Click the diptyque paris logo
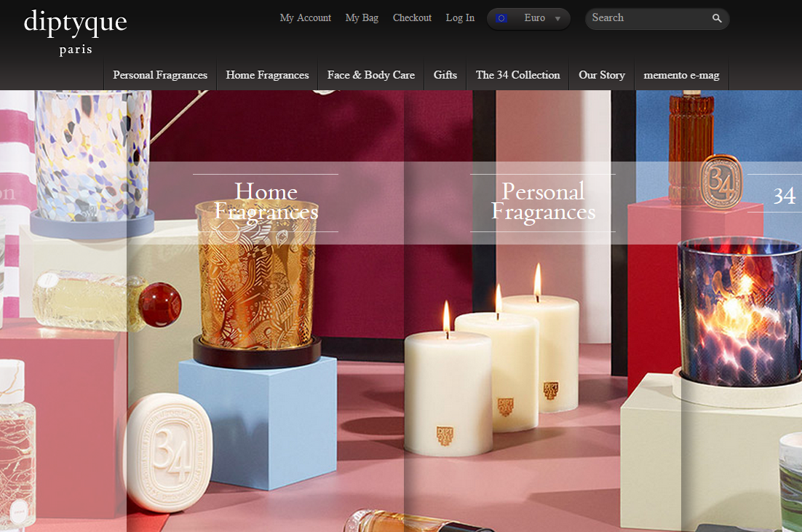The height and width of the screenshot is (532, 802). point(75,32)
